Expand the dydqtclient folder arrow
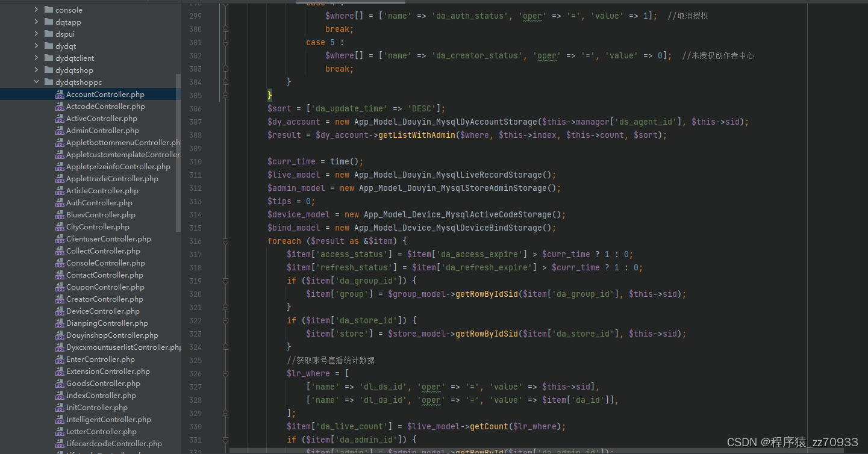This screenshot has width=868, height=454. [36, 58]
